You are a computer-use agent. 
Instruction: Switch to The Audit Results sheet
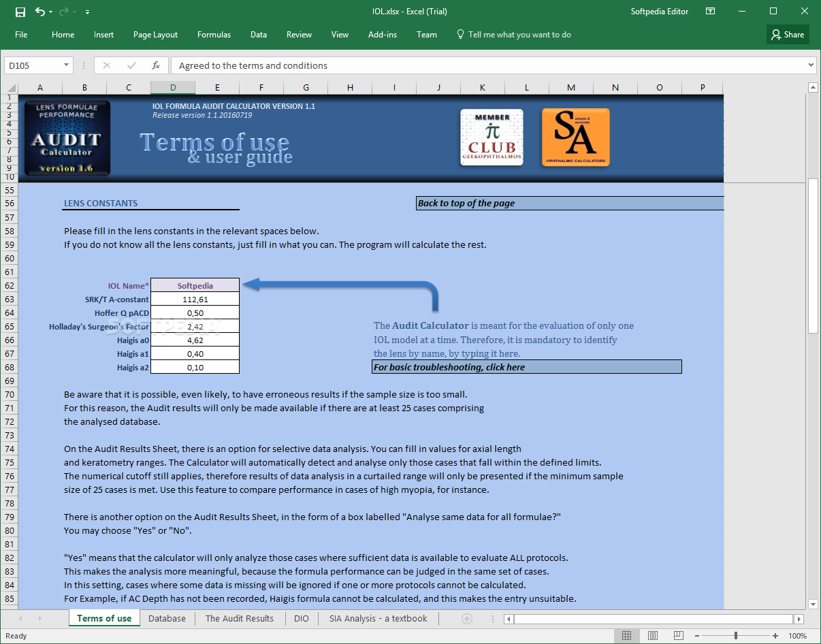pos(240,618)
